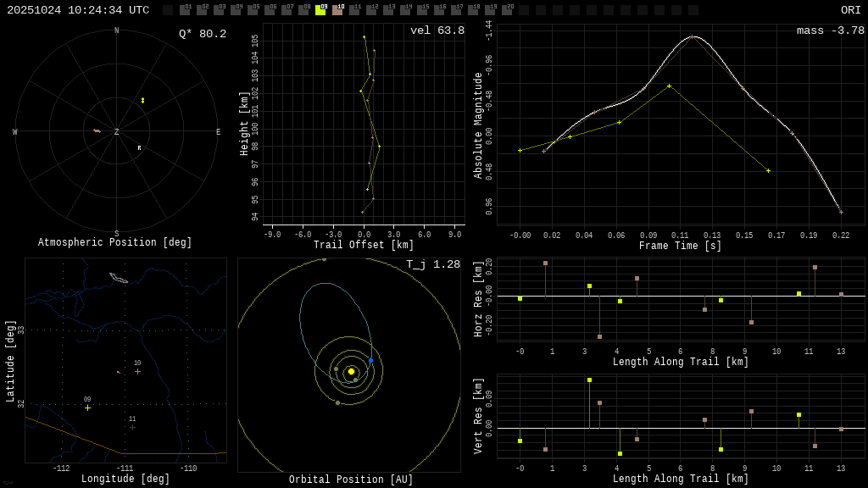Click the Absolute Magnitude axis title
Image resolution: width=868 pixels, height=488 pixels.
[x=478, y=125]
